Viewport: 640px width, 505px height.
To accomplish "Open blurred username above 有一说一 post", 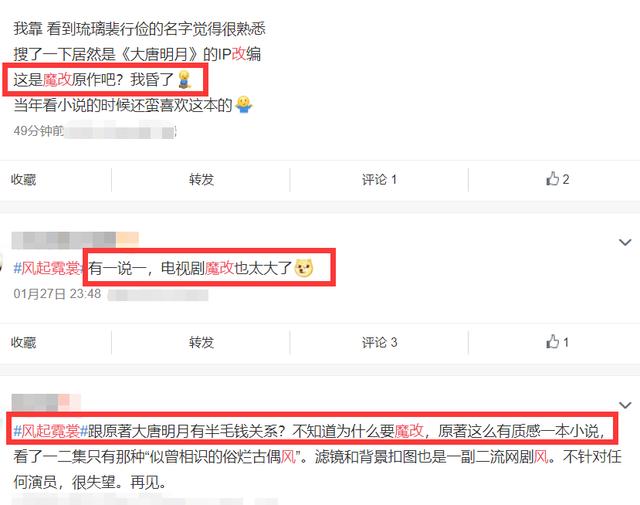I will [x=75, y=240].
